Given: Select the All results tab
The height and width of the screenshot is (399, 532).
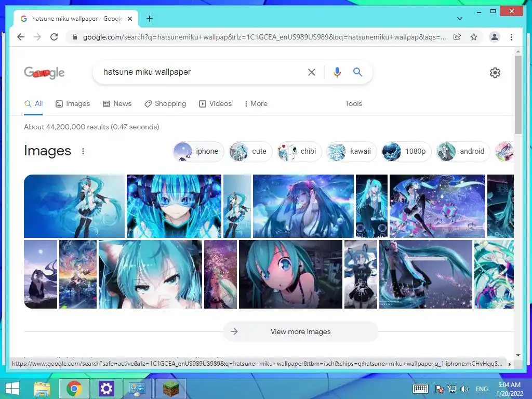Looking at the screenshot, I should tap(33, 103).
